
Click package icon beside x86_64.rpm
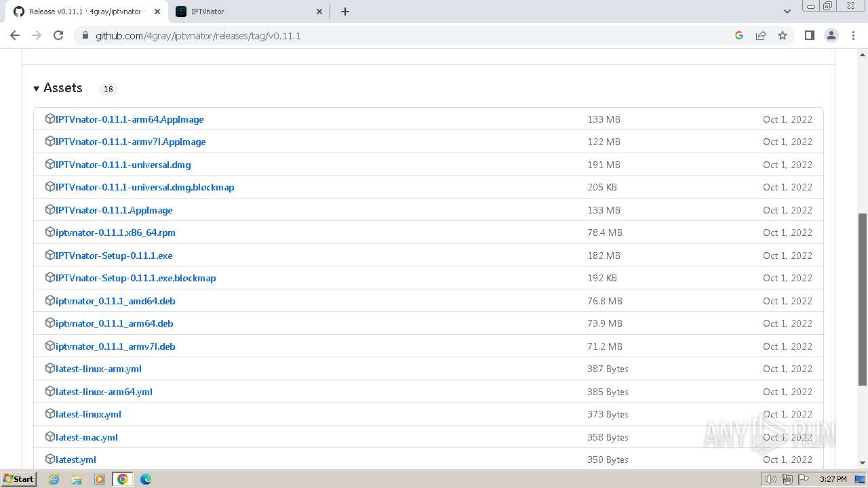[50, 232]
